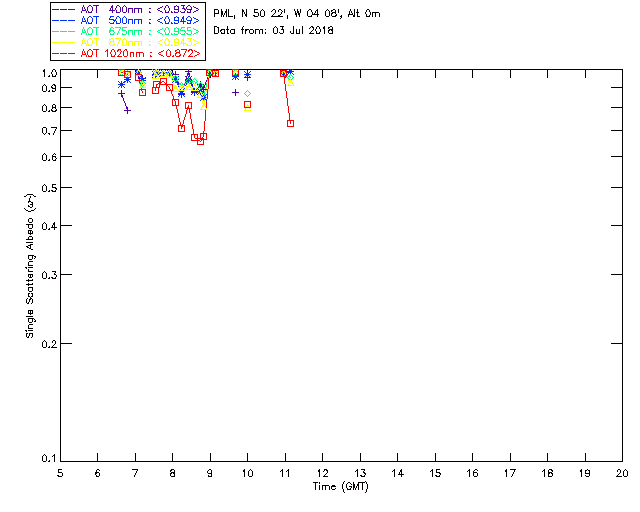
Task: Click the x-axis tick label 7
Action: [135, 473]
